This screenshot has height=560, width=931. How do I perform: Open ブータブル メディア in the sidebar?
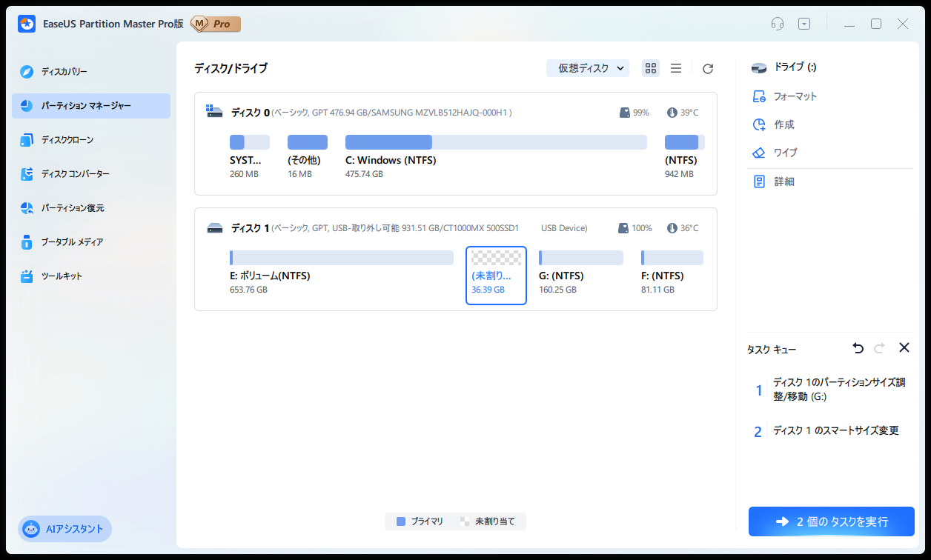click(91, 242)
